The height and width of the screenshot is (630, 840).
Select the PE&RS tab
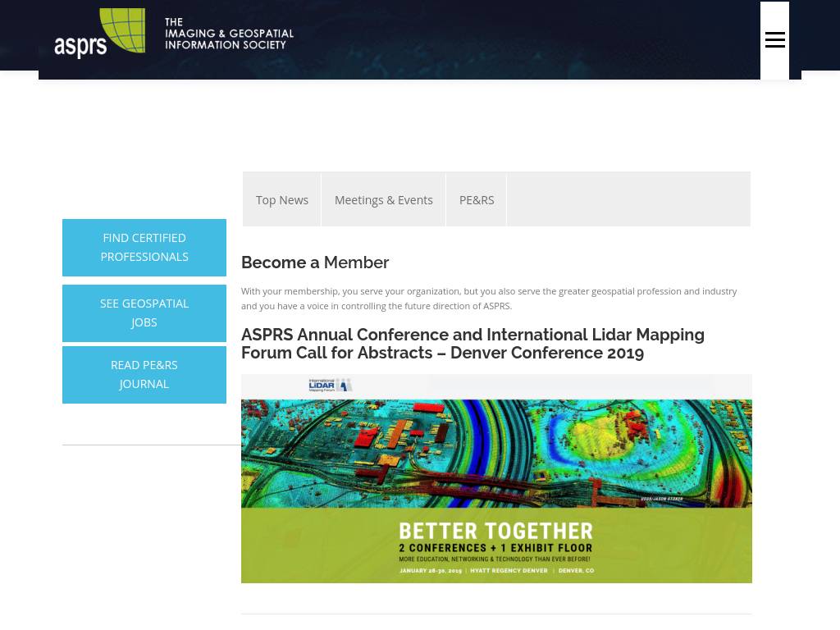point(477,200)
